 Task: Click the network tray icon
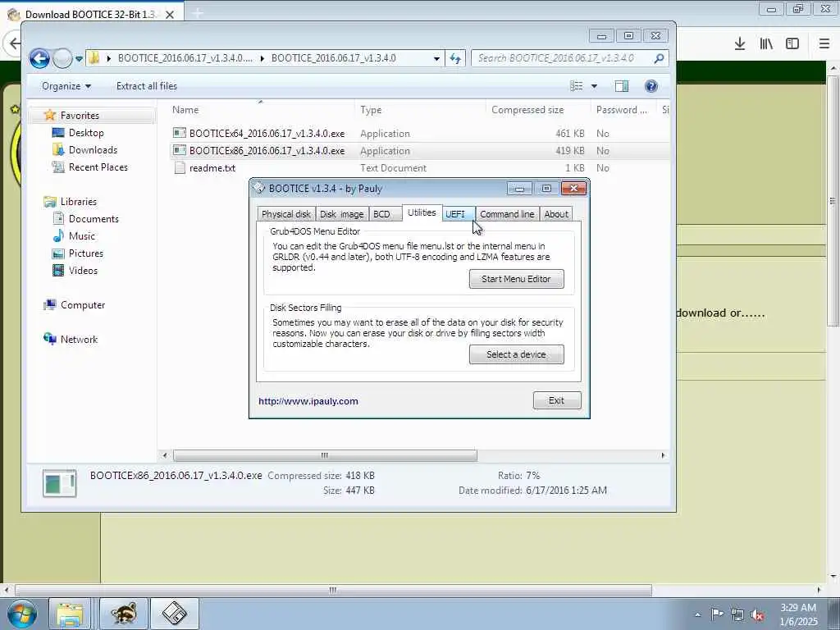click(737, 615)
